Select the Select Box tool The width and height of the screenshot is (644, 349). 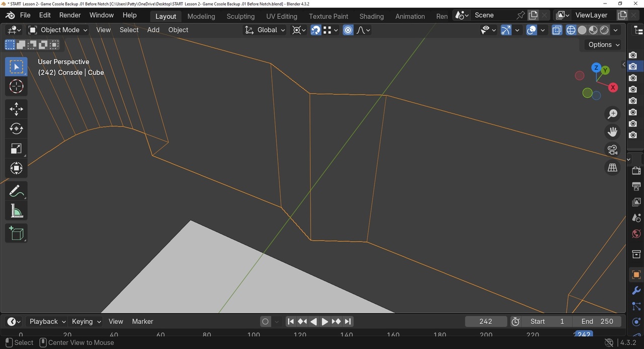tap(16, 66)
